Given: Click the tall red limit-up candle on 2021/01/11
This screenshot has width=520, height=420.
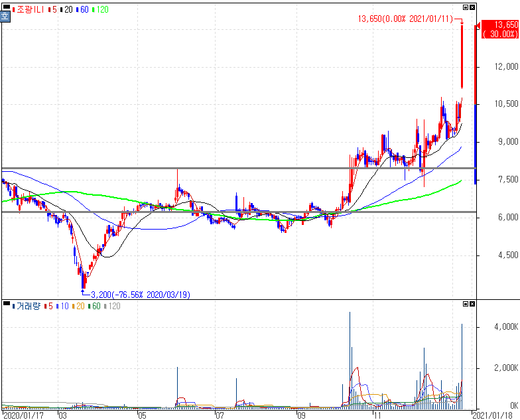Looking at the screenshot, I should [x=462, y=56].
